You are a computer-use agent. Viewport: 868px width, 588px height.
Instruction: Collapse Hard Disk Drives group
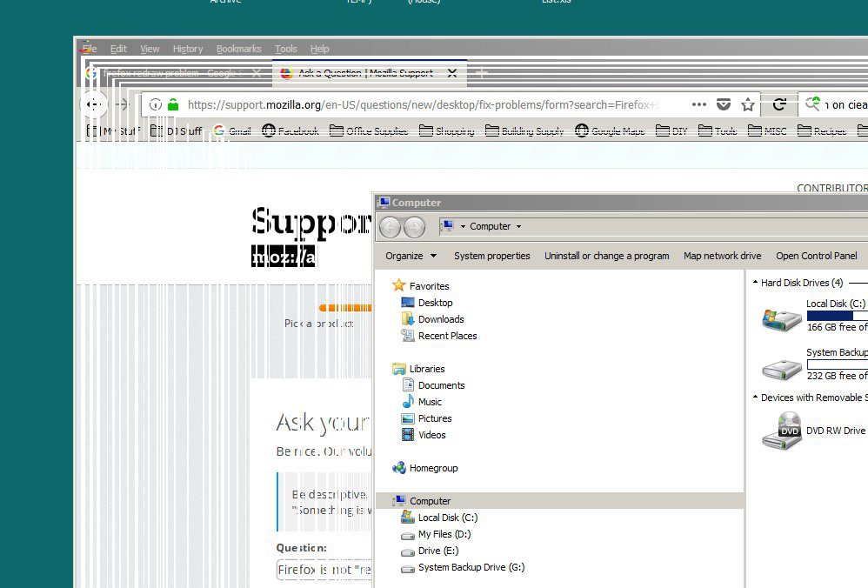coord(755,283)
